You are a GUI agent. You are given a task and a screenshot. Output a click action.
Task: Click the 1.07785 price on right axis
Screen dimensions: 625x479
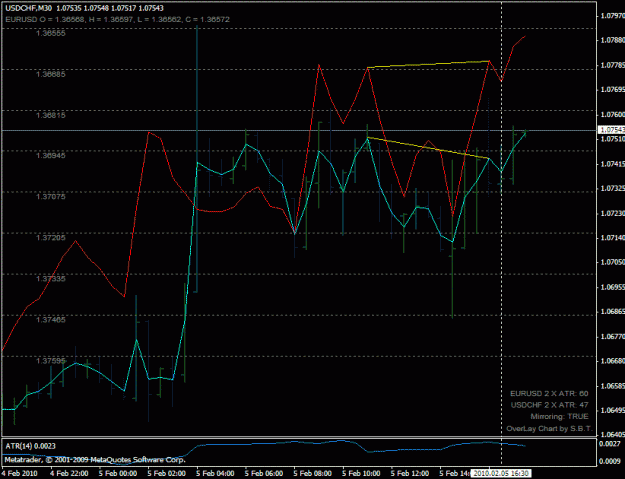tap(612, 65)
